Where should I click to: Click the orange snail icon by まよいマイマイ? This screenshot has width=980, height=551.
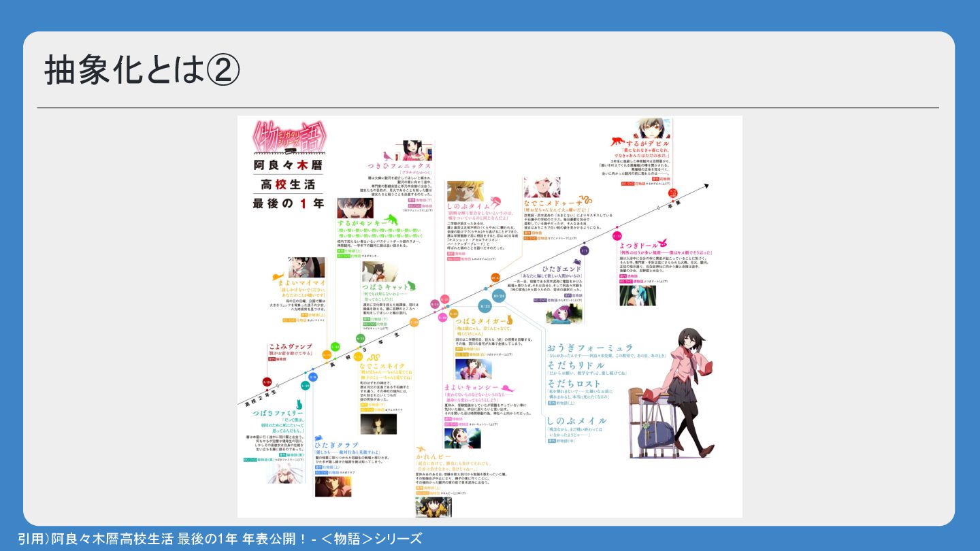tap(277, 277)
